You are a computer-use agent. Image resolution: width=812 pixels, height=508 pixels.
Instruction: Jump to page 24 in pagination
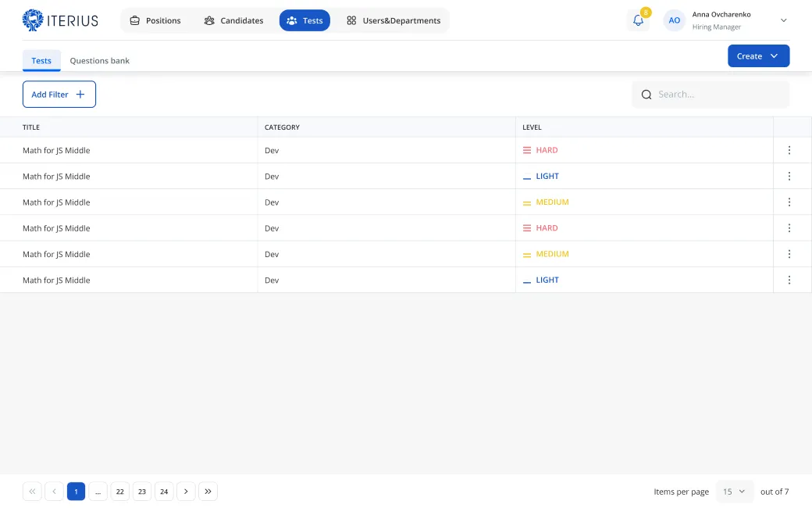[164, 492]
